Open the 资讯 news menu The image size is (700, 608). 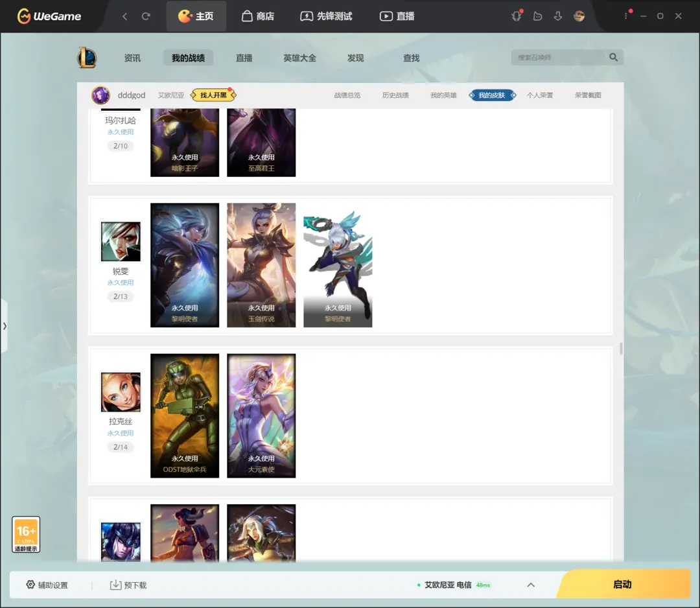pos(132,58)
